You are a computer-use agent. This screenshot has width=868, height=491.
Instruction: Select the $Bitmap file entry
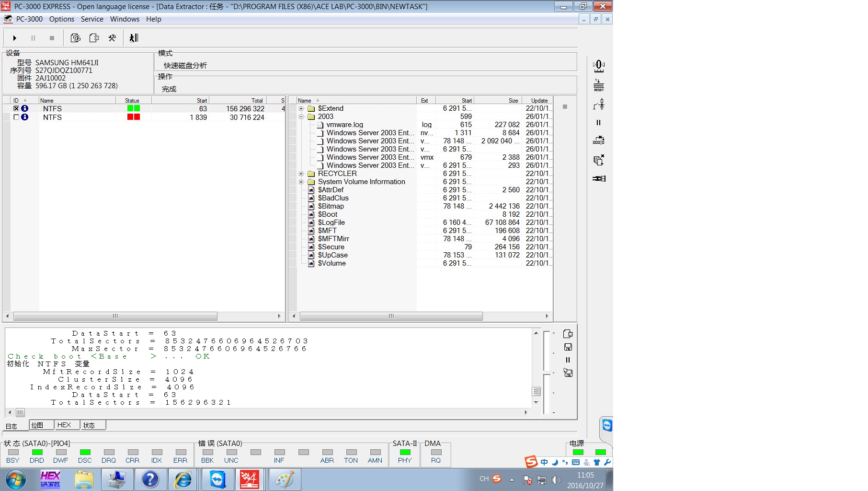coord(331,206)
